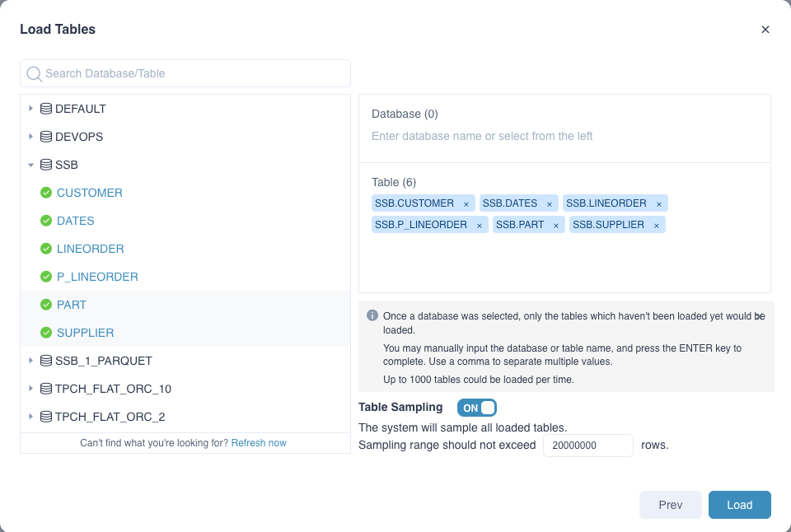Click the Refresh now link
Image resolution: width=791 pixels, height=532 pixels.
259,443
